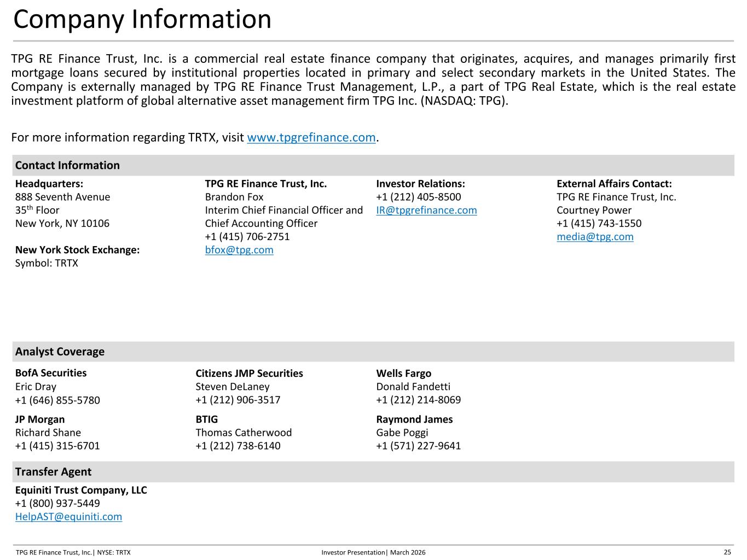The width and height of the screenshot is (747, 560).
Task: Select phone number +1 (800) 937-5449
Action: [x=57, y=503]
